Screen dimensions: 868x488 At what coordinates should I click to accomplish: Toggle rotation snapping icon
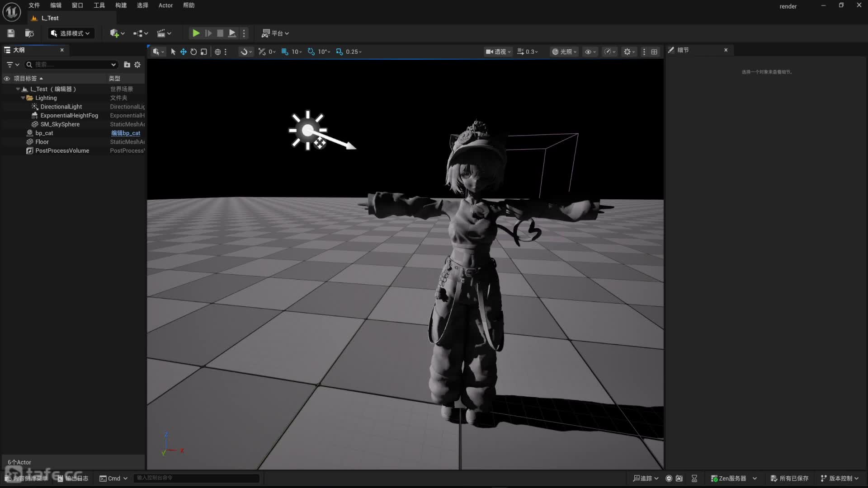coord(311,52)
